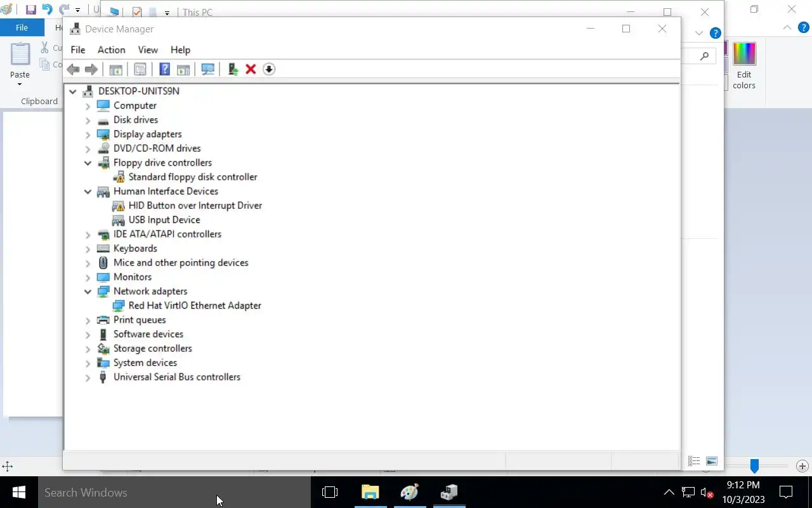Click the black down-arrow Disable device icon
812x508 pixels.
269,69
